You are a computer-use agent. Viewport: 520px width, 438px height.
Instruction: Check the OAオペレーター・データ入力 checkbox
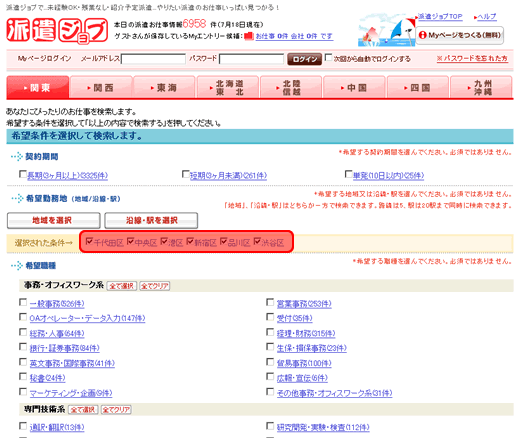[23, 317]
